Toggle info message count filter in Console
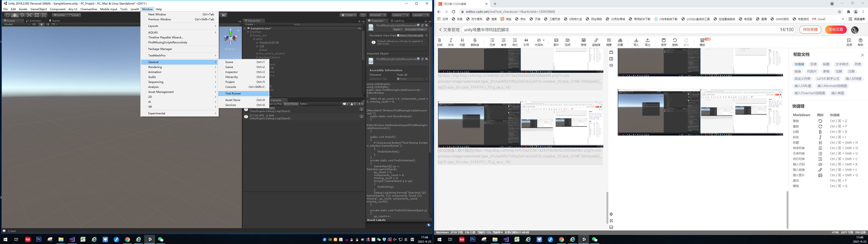The height and width of the screenshot is (244, 868). [x=346, y=104]
